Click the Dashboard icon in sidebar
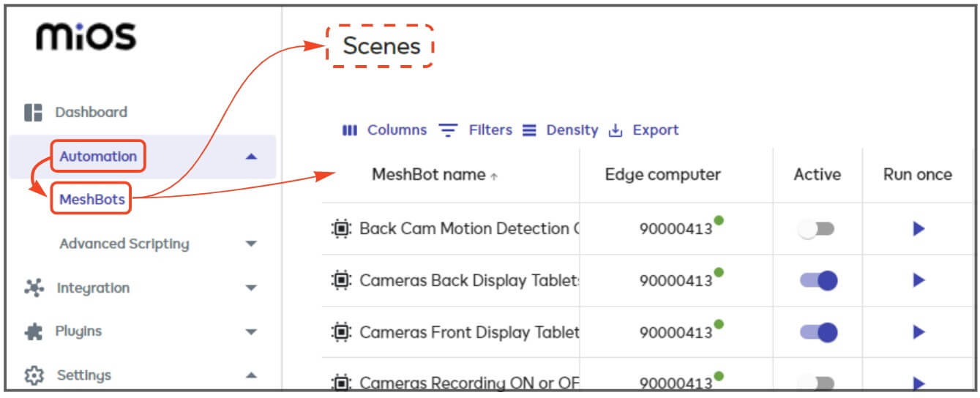Screen dimensions: 980x398 (34, 113)
